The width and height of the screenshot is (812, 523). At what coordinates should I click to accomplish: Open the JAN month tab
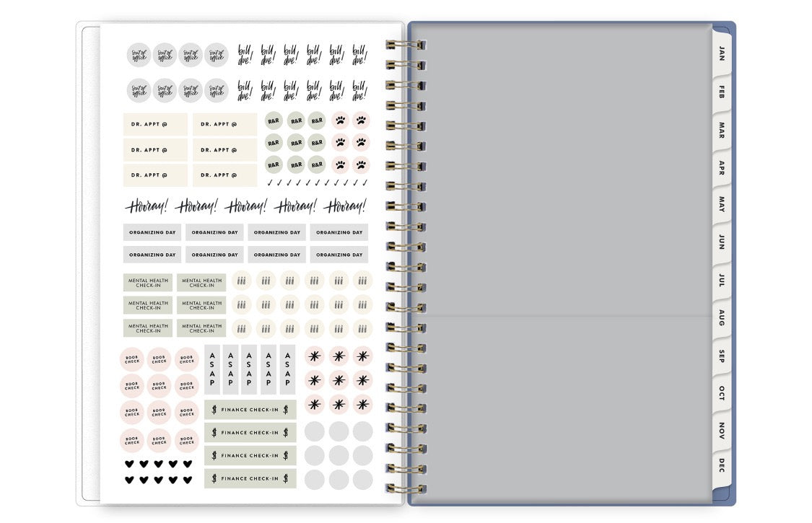721,55
